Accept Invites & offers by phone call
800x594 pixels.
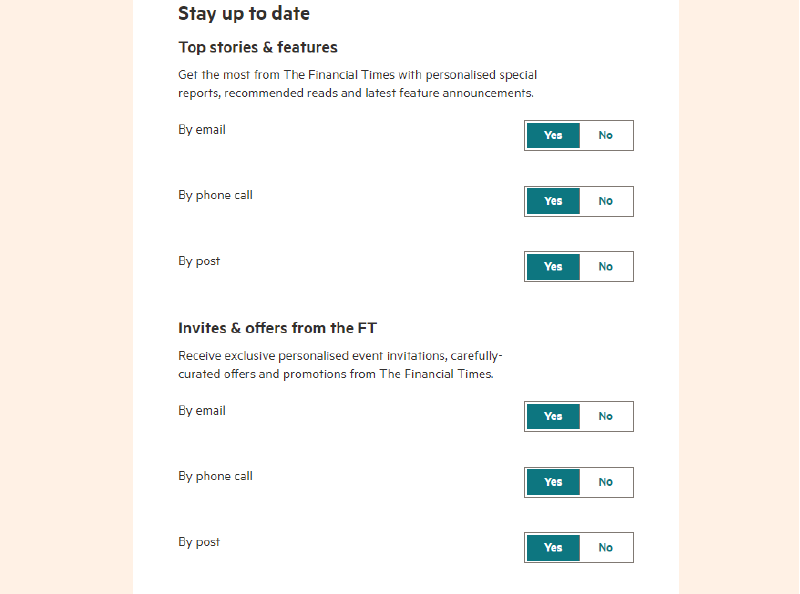(x=553, y=482)
